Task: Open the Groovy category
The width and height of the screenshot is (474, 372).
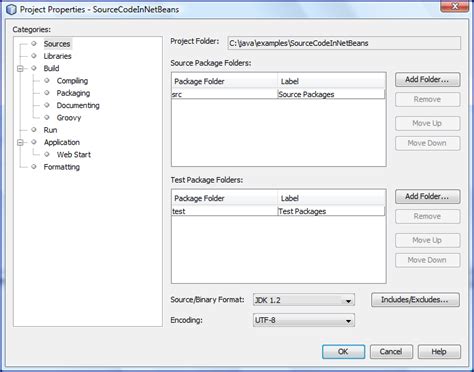Action: coord(69,118)
